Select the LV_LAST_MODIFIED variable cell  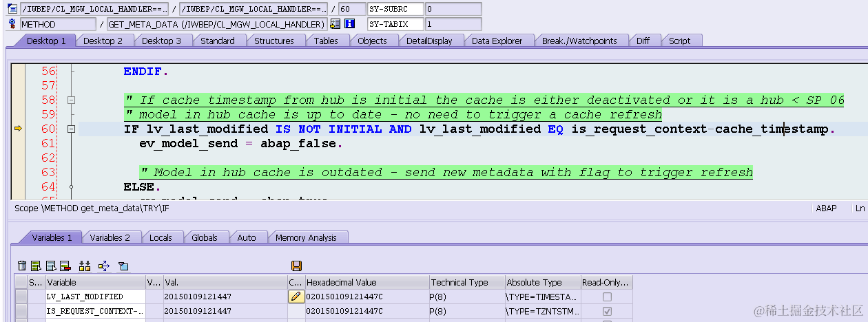(x=95, y=297)
